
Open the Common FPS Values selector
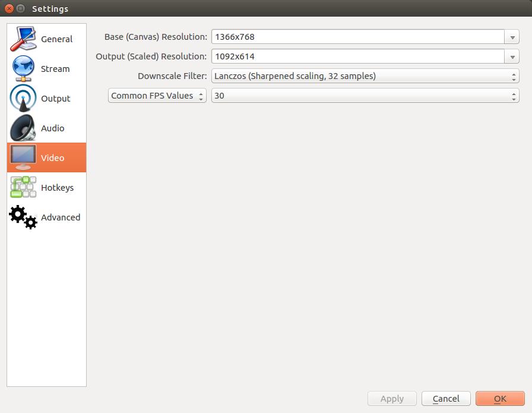(x=157, y=96)
